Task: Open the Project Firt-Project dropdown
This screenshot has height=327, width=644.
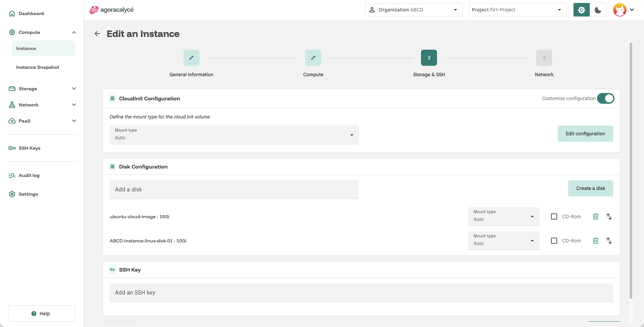Action: 518,10
